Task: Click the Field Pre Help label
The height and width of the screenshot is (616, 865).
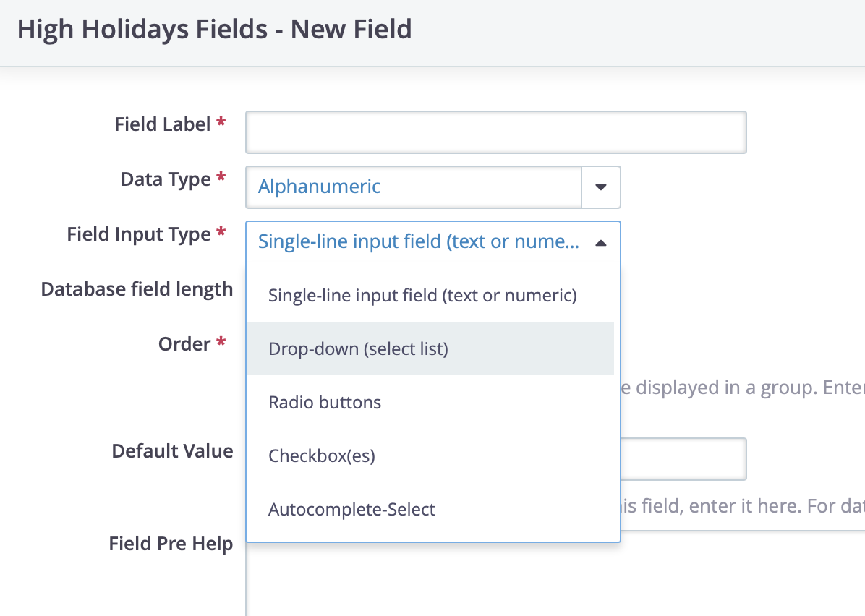Action: [171, 544]
